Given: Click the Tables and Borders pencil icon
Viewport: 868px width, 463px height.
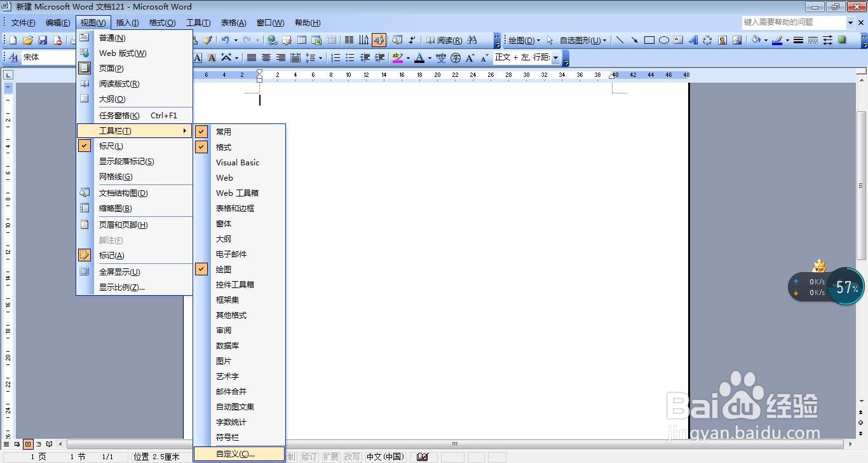Looking at the screenshot, I should [287, 40].
